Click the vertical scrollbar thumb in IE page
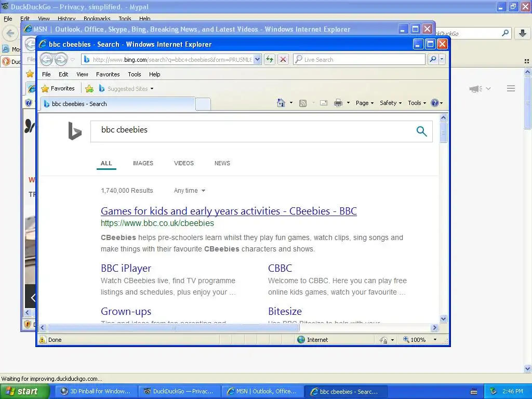The width and height of the screenshot is (532, 399). pos(443,132)
